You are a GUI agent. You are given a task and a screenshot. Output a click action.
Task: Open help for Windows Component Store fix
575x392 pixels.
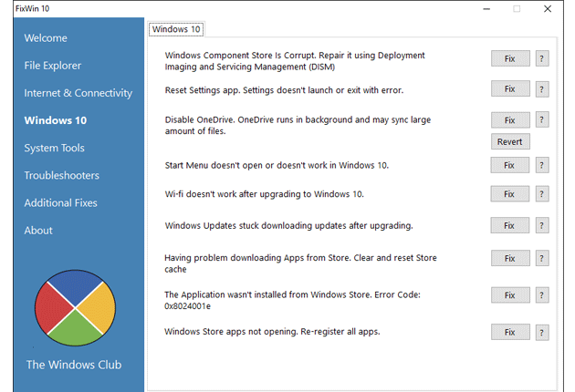tap(542, 58)
